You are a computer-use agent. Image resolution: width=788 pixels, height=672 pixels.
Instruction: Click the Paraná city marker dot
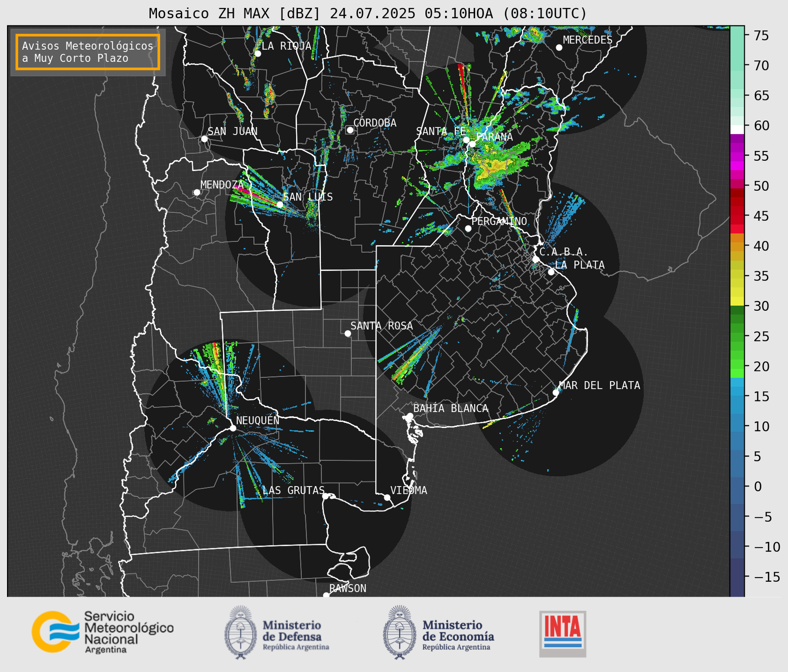point(472,144)
